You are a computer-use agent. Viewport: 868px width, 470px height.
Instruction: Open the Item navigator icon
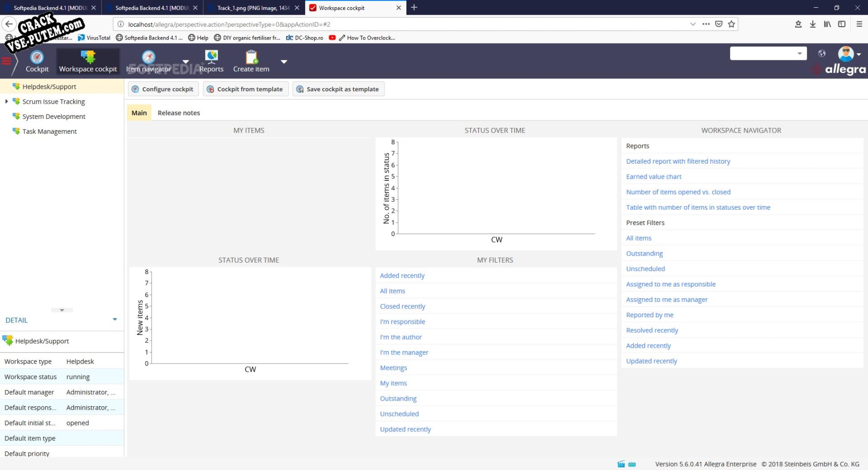148,57
